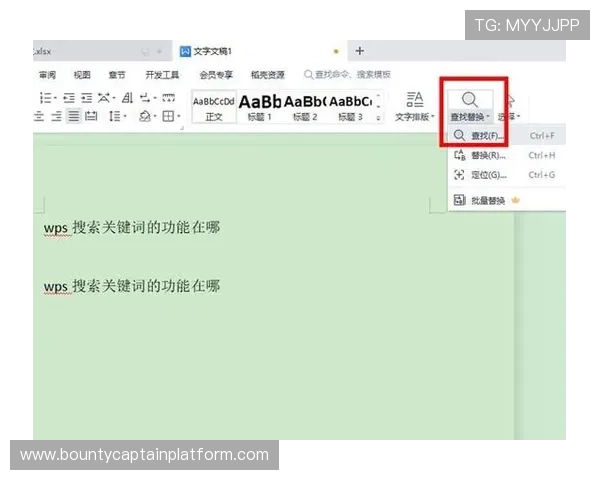Click the first wps text line
The height and width of the screenshot is (480, 600).
(x=132, y=227)
